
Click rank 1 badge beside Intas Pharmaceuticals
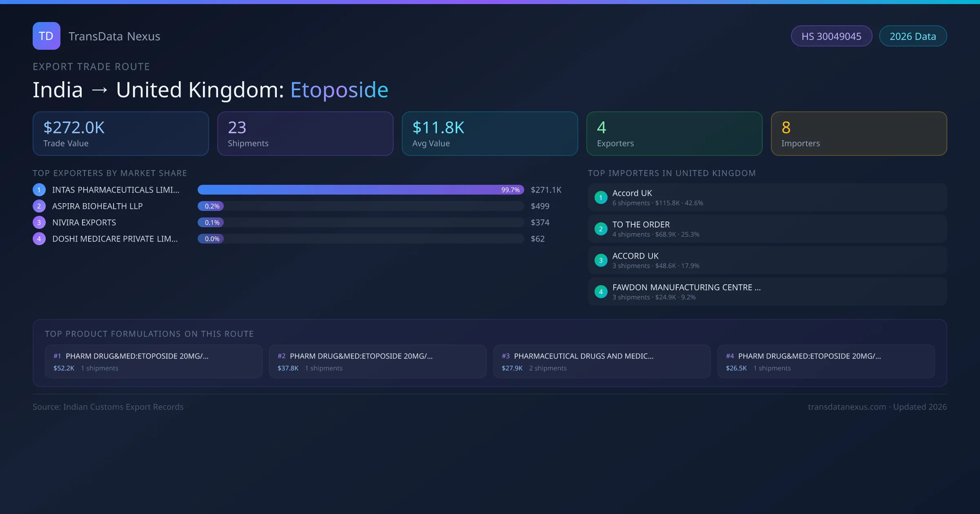point(39,190)
